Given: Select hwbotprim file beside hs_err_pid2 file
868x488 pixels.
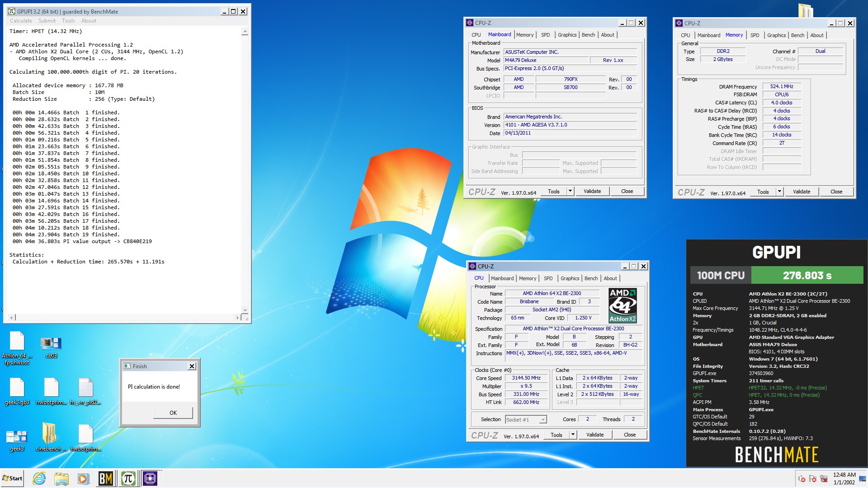Looking at the screenshot, I should point(51,391).
